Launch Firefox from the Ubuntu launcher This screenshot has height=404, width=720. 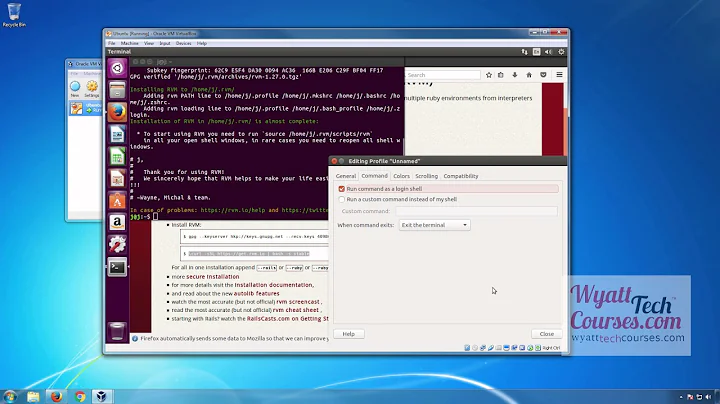click(117, 112)
